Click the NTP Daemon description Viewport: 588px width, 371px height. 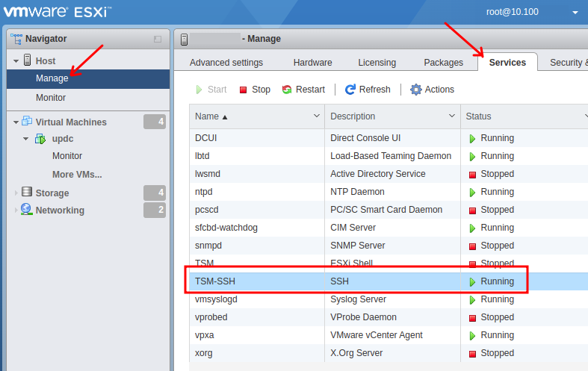tap(357, 192)
